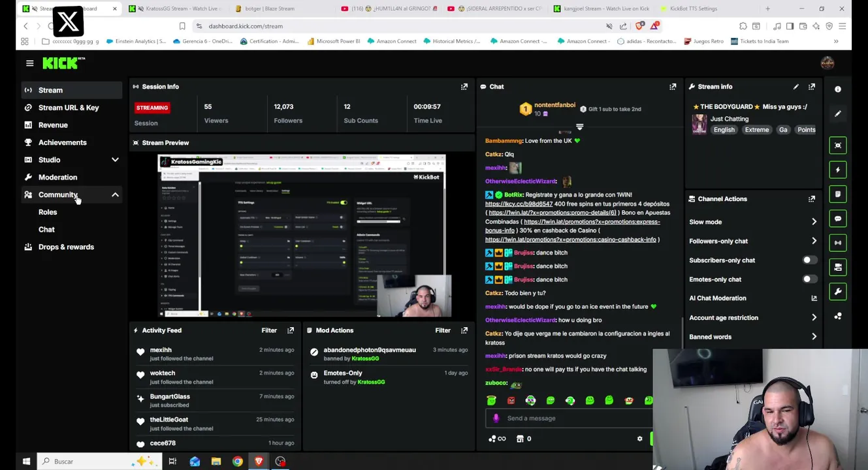Viewport: 868px width, 470px height.
Task: Expand Slow mode options
Action: coord(814,222)
